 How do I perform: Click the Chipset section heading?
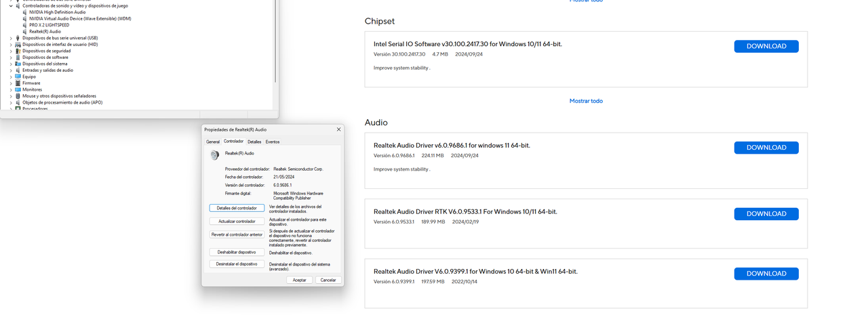[x=380, y=21]
